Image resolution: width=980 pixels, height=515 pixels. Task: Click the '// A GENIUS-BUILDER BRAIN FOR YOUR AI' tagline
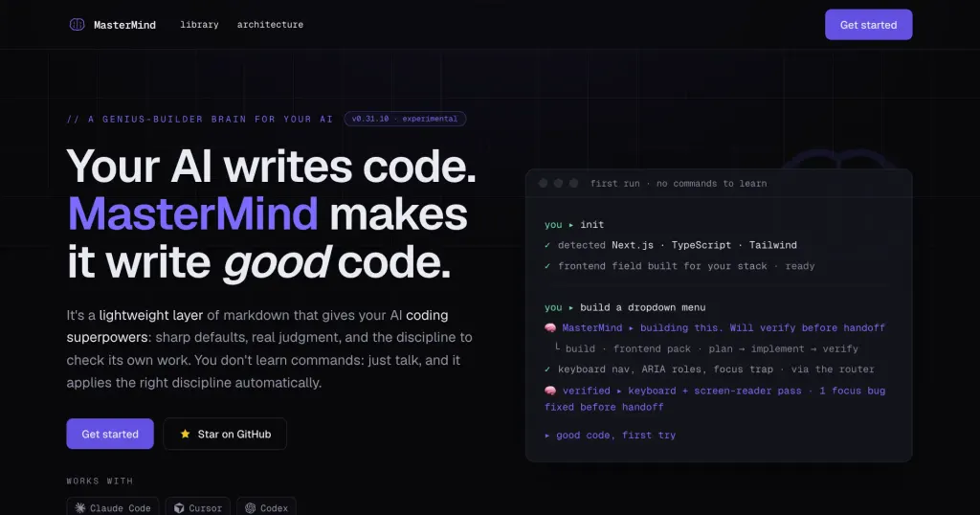200,119
